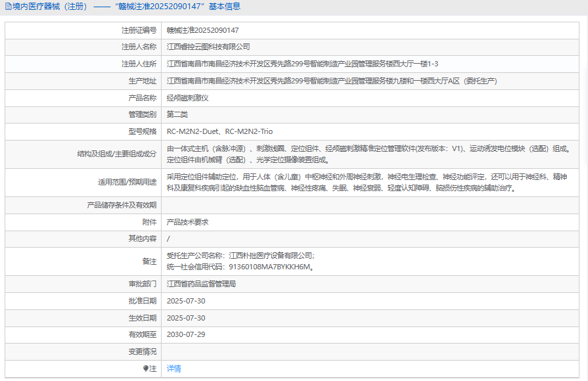Click approval department 江西省药品监督管理局
588x381 pixels.
201,284
